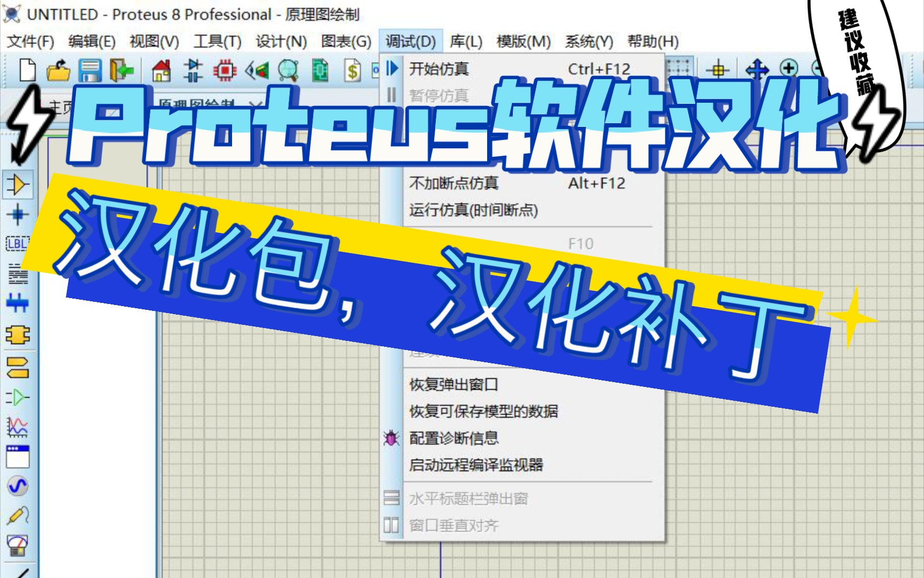Open the 调试(D) menu

pos(409,40)
